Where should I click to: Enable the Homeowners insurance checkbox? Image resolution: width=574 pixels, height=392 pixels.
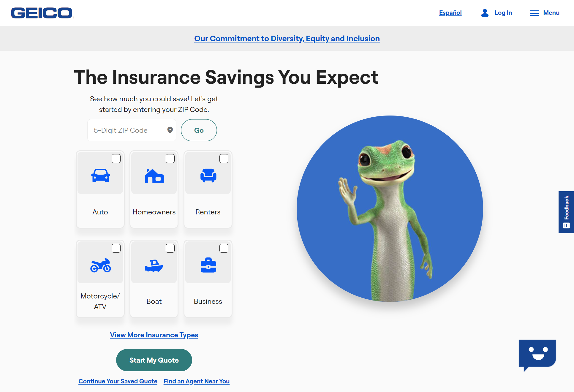[x=170, y=158]
